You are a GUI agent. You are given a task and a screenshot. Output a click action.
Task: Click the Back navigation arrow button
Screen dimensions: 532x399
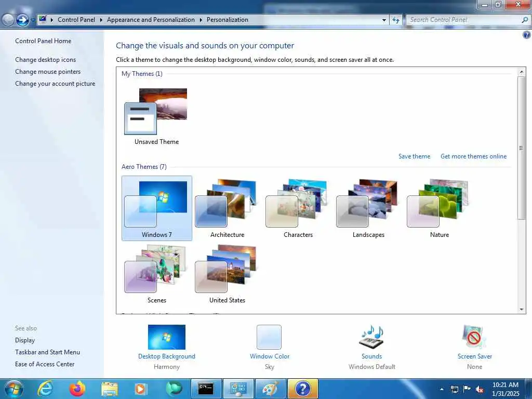(8, 20)
